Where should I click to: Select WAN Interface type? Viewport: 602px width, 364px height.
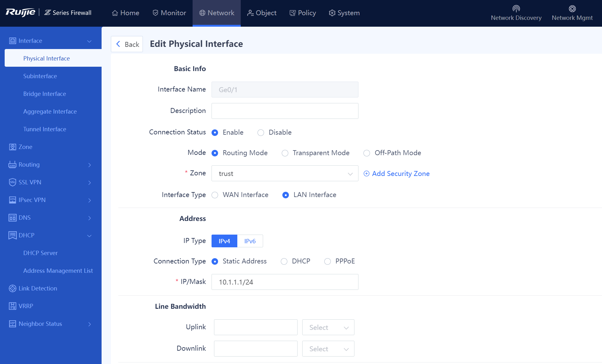(x=215, y=195)
